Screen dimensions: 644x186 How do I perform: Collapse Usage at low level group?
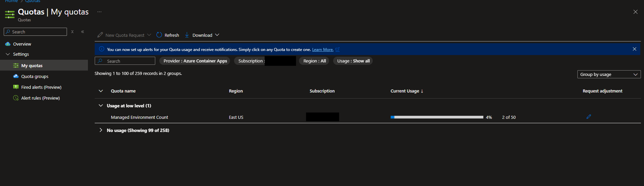(101, 106)
